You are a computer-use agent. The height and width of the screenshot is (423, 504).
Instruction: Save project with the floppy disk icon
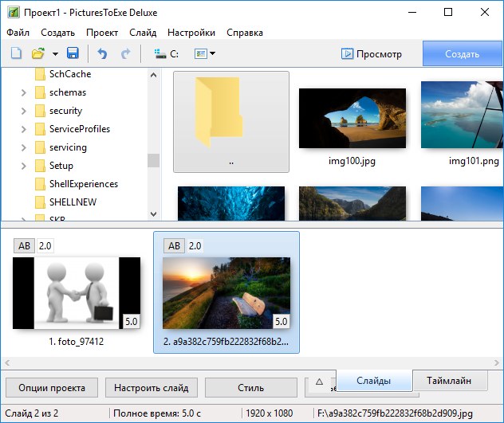pyautogui.click(x=73, y=53)
